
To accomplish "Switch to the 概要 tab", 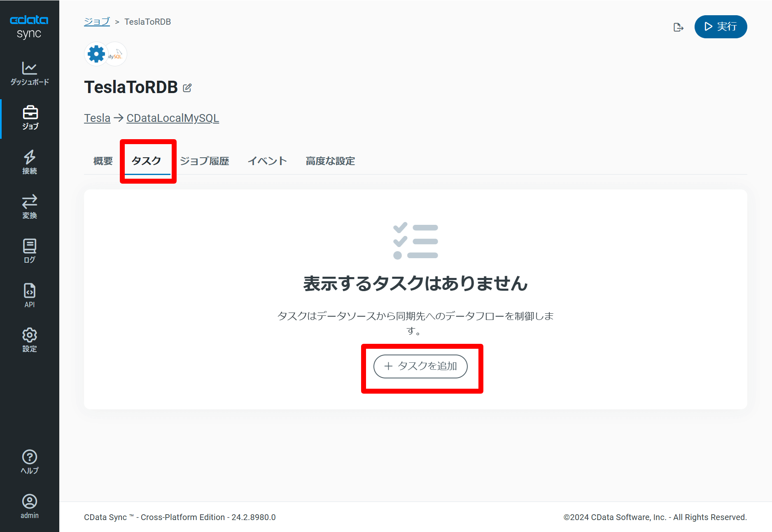I will click(103, 161).
